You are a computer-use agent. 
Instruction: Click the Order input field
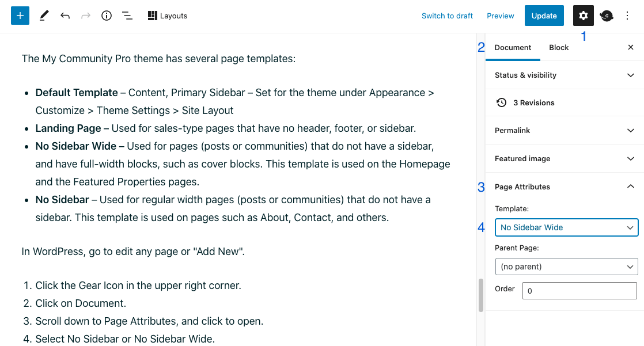click(579, 291)
